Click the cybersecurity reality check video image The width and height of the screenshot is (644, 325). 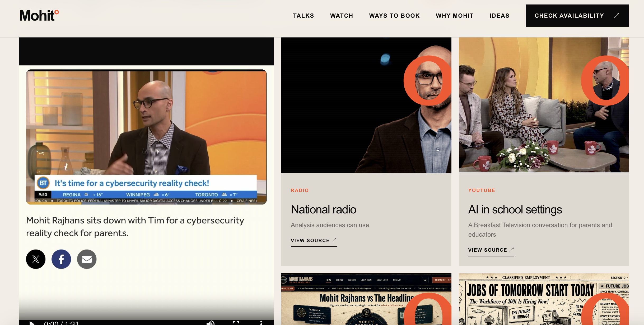point(146,137)
